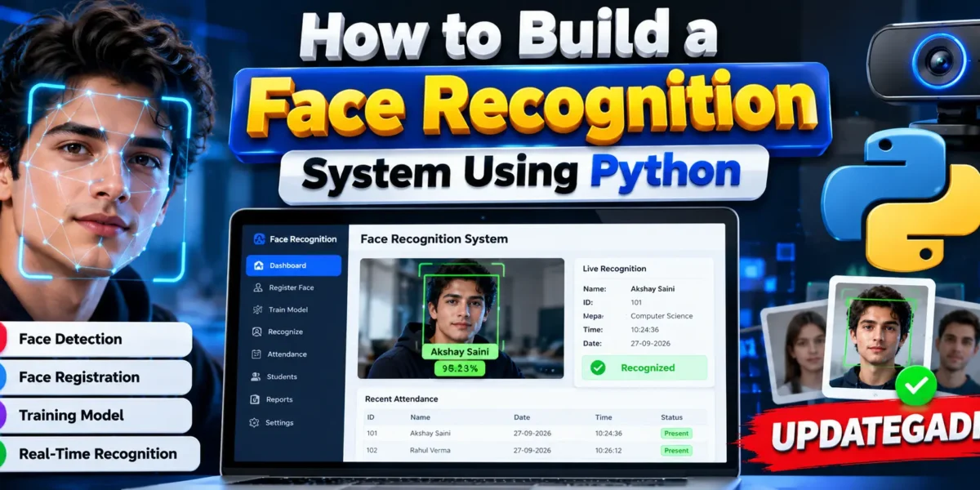Click the Face Recognition app logo icon
Viewport: 980px width, 490px height.
259,238
